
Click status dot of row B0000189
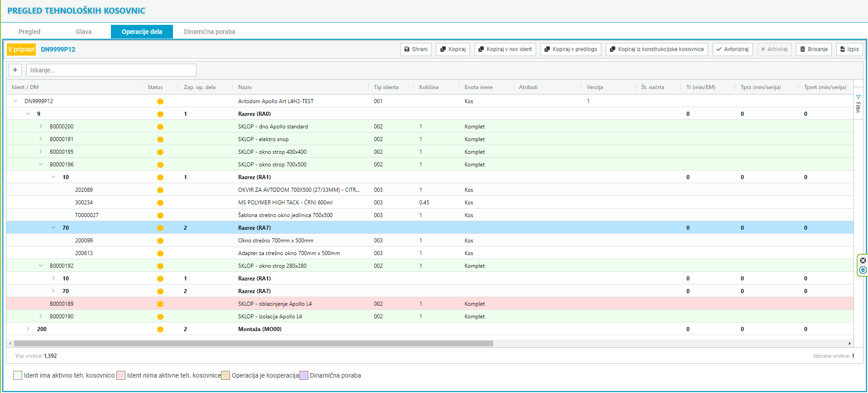[x=160, y=304]
